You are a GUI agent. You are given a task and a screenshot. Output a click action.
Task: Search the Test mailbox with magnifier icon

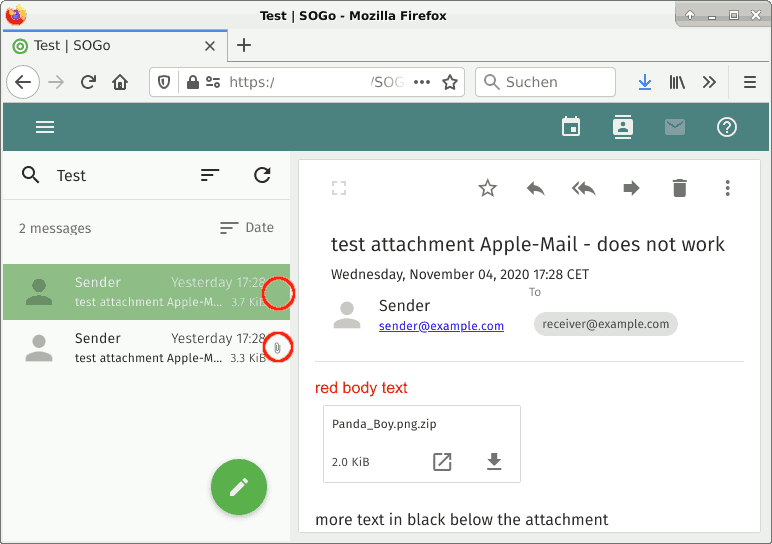pyautogui.click(x=31, y=175)
